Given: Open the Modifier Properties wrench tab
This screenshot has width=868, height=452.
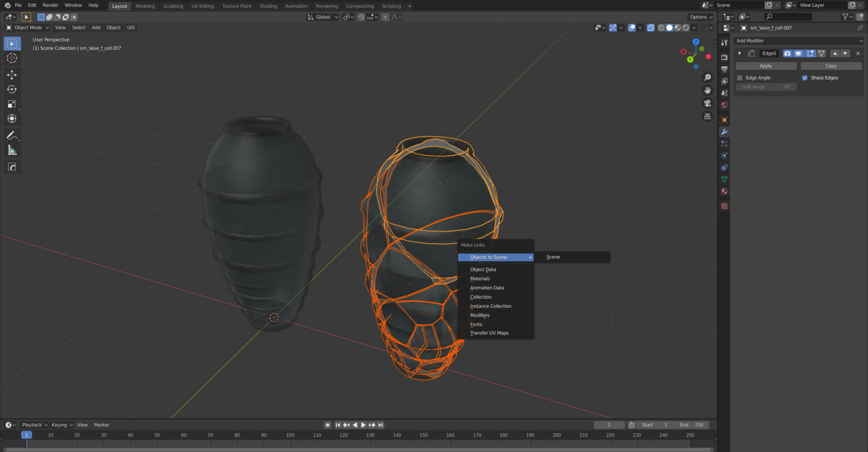Looking at the screenshot, I should (x=724, y=132).
